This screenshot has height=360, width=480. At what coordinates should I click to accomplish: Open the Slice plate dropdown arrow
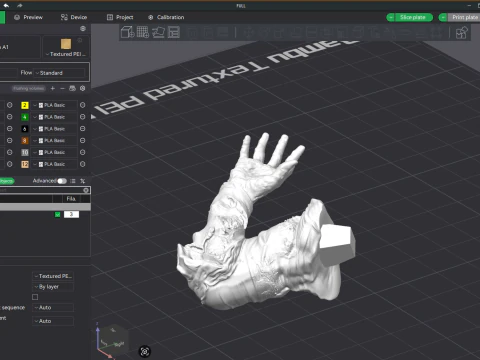click(x=391, y=17)
